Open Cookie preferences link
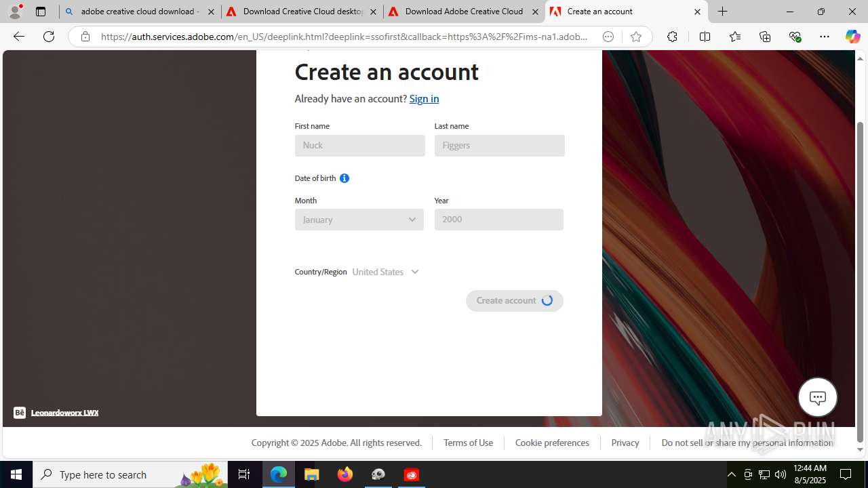The width and height of the screenshot is (868, 488). 552,443
